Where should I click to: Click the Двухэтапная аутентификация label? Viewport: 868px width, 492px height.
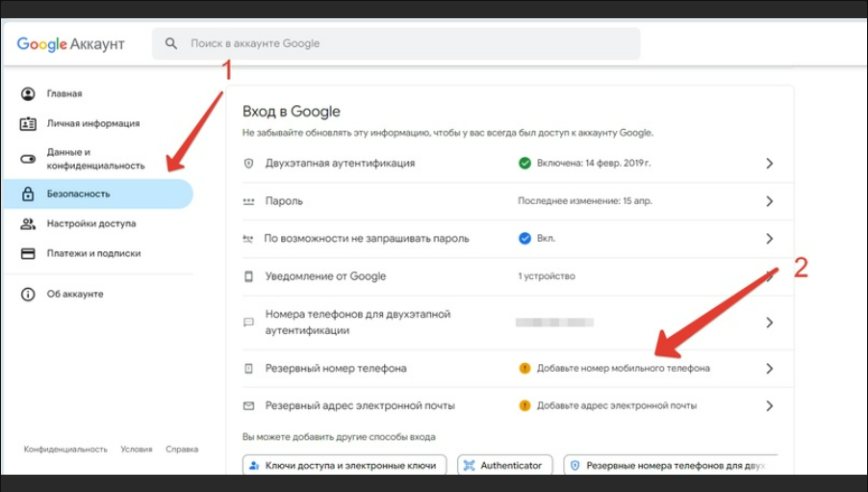[x=340, y=164]
